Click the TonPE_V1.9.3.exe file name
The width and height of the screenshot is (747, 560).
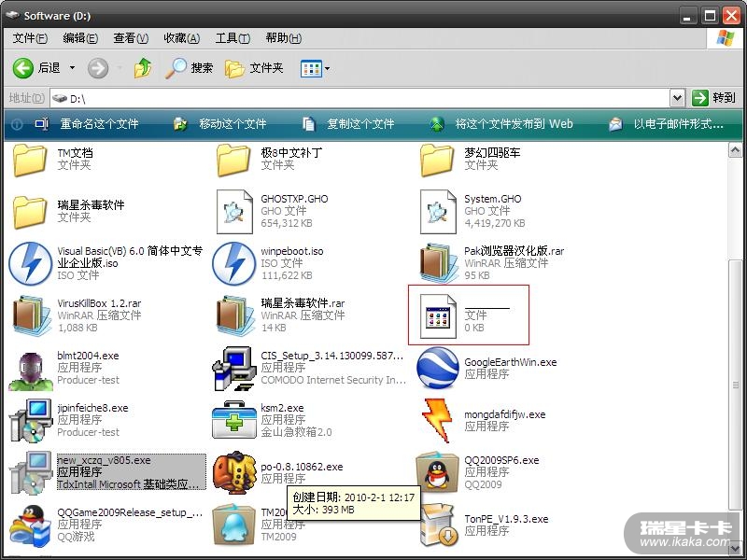tap(506, 519)
